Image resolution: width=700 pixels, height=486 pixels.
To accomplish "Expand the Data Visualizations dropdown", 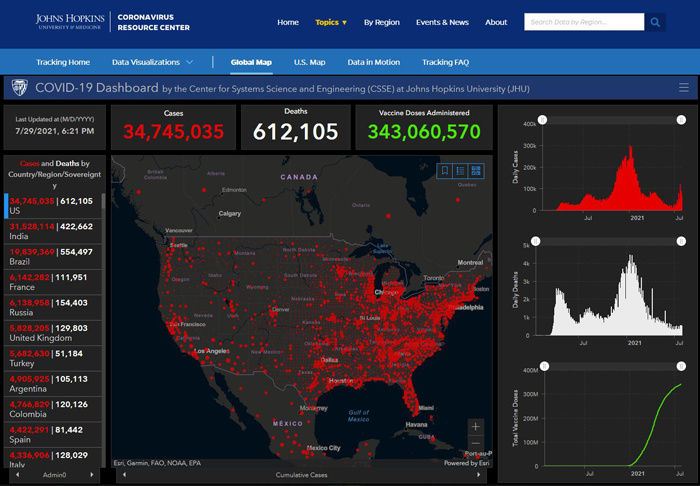I will 152,62.
